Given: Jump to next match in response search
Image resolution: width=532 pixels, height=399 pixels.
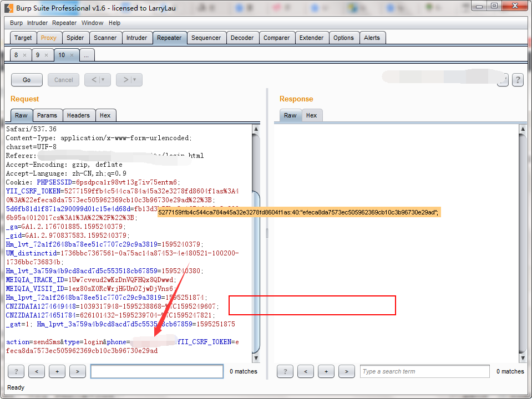Looking at the screenshot, I should [346, 371].
